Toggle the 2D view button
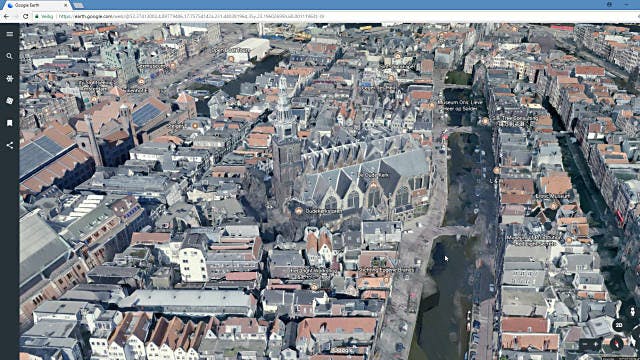This screenshot has height=360, width=640. (619, 325)
